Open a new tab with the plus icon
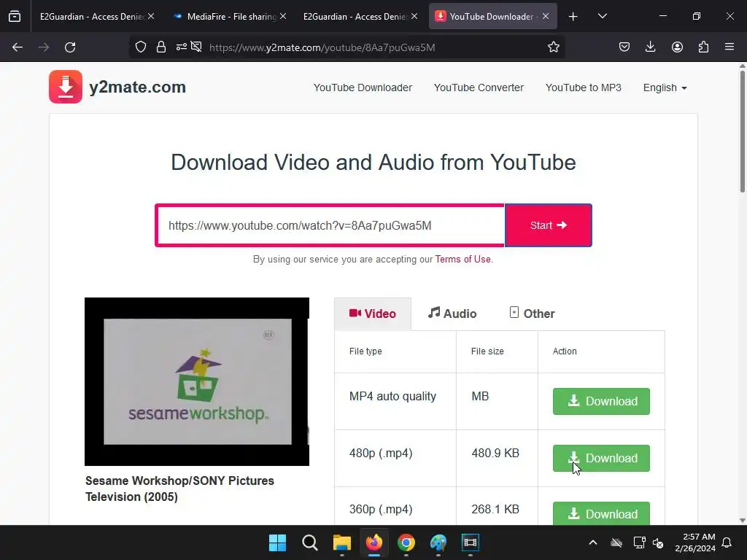The image size is (747, 560). click(x=573, y=17)
